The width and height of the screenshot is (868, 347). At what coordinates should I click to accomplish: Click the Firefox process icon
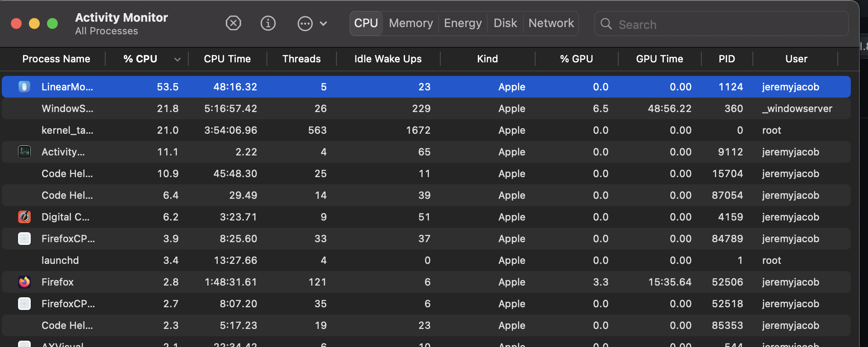point(24,282)
